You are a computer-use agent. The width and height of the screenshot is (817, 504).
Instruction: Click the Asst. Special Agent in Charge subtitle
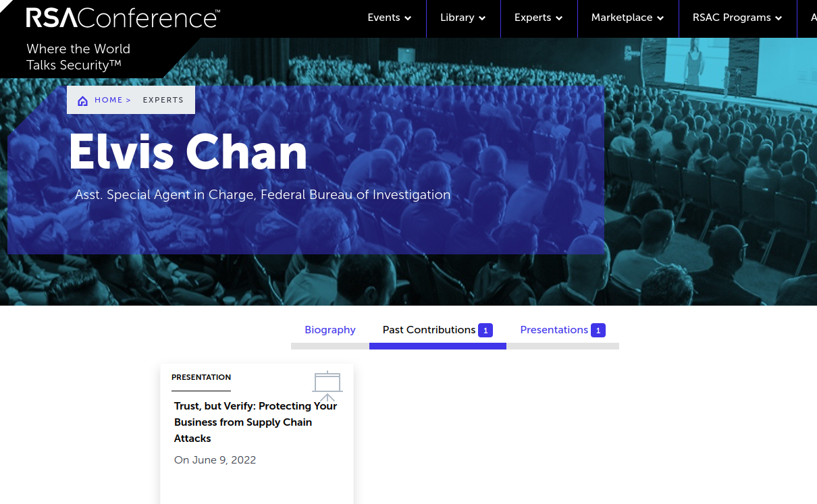tap(263, 195)
